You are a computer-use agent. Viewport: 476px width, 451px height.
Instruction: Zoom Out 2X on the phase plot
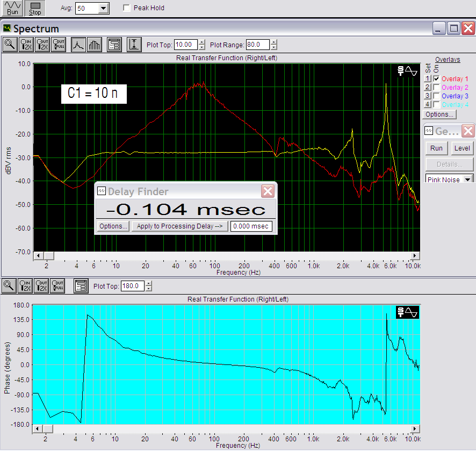(x=41, y=286)
